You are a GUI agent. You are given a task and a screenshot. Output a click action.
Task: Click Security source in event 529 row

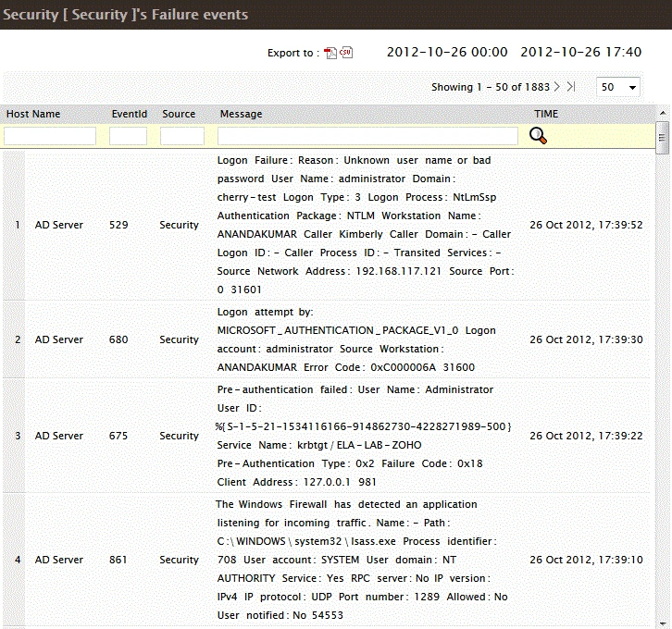pyautogui.click(x=180, y=225)
